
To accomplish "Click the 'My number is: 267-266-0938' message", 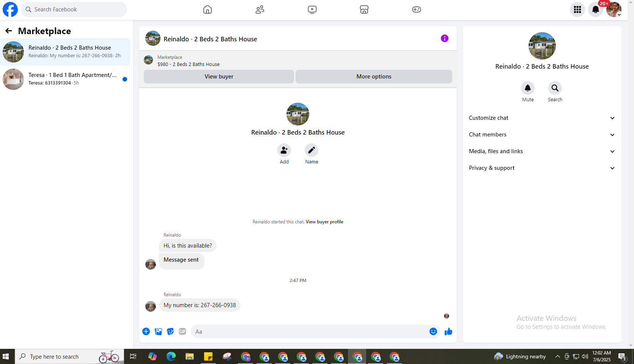I will pyautogui.click(x=200, y=305).
